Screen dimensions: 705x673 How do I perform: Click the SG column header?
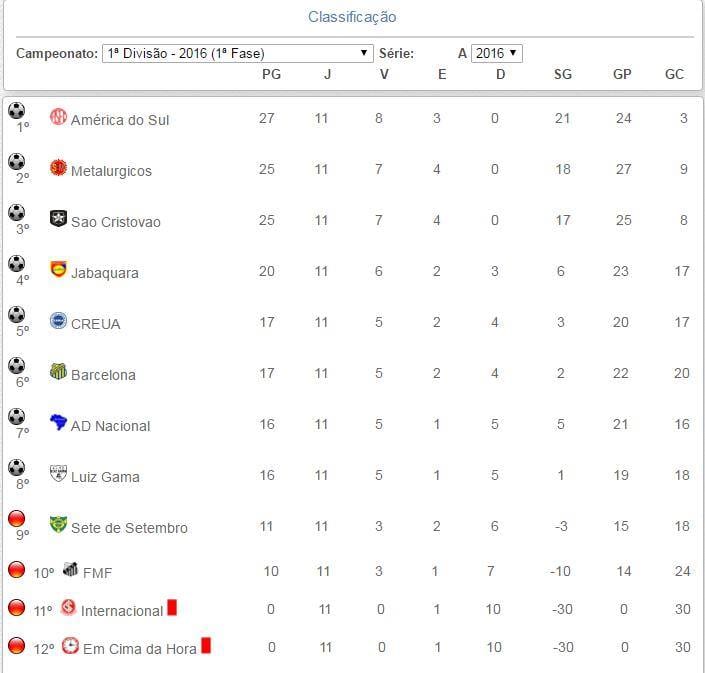pyautogui.click(x=563, y=75)
